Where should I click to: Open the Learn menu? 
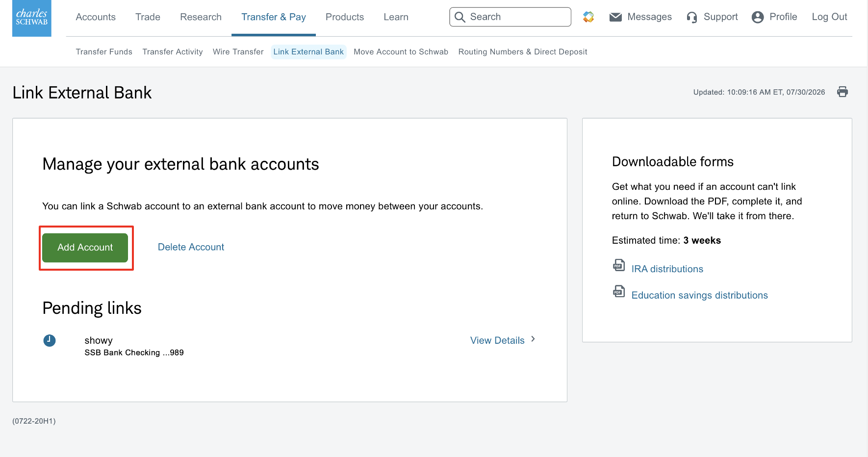(x=396, y=17)
